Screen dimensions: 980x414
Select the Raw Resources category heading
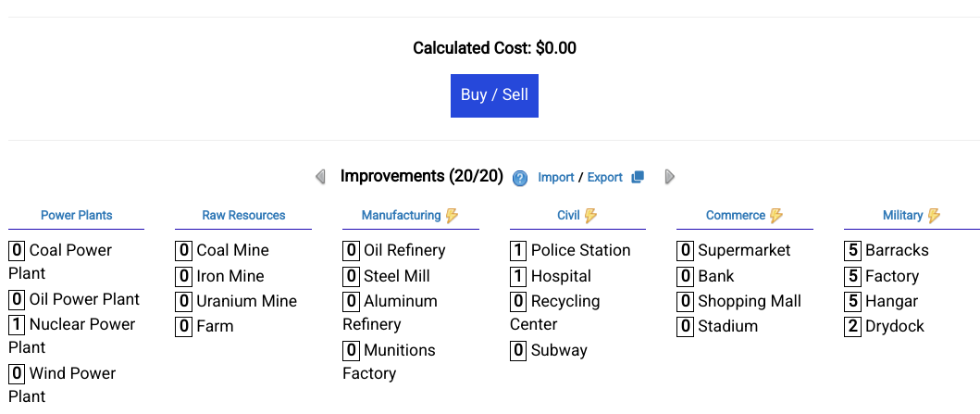pos(243,215)
